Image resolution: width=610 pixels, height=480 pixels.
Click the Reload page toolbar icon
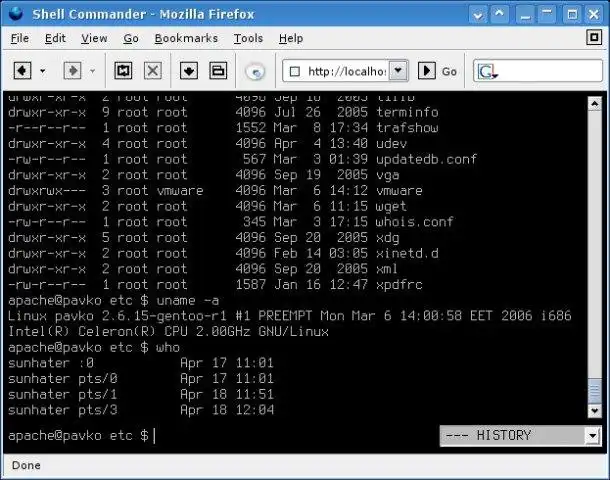coord(123,71)
